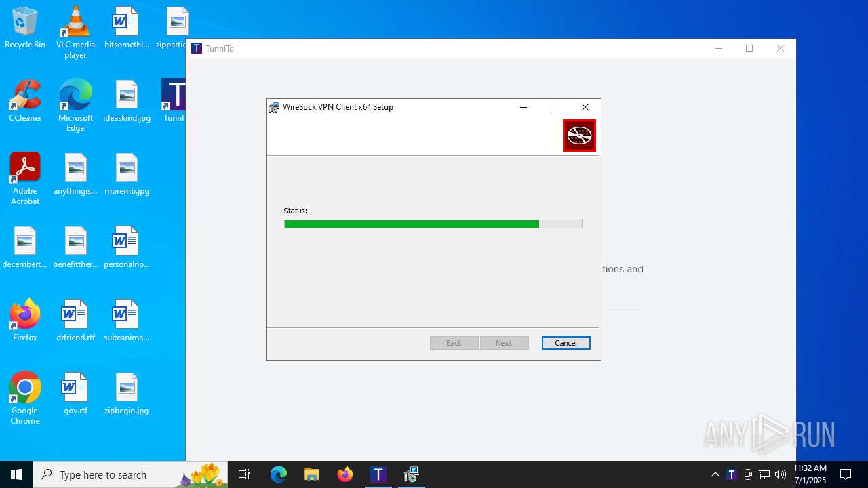Show hidden system tray icons
The width and height of the screenshot is (868, 488).
coord(715,474)
